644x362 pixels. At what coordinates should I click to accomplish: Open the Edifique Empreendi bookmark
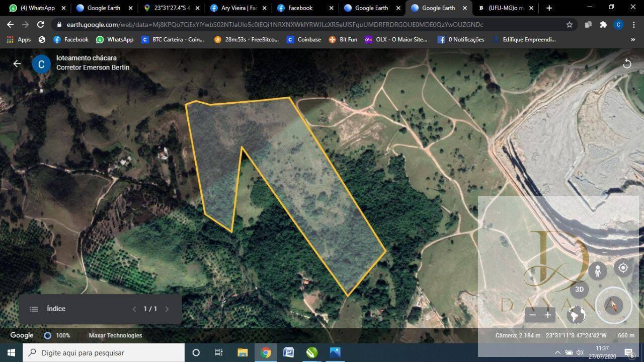click(524, 39)
